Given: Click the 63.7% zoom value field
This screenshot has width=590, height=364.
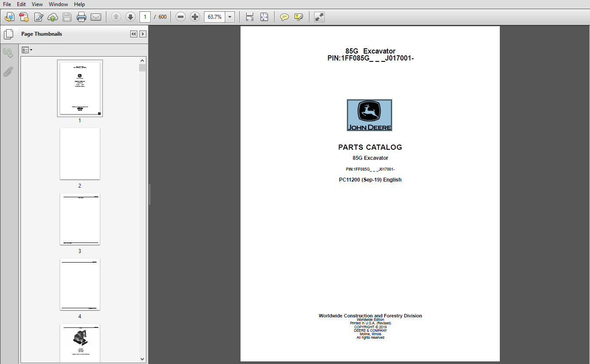Looking at the screenshot, I should (x=214, y=17).
